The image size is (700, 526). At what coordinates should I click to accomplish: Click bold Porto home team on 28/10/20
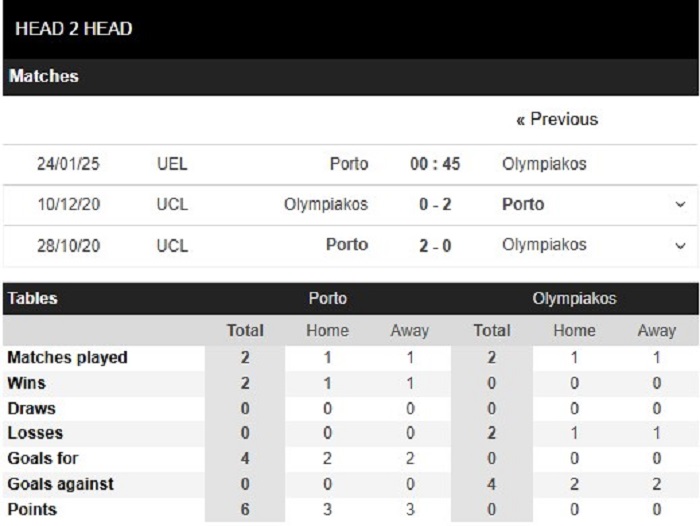click(347, 245)
